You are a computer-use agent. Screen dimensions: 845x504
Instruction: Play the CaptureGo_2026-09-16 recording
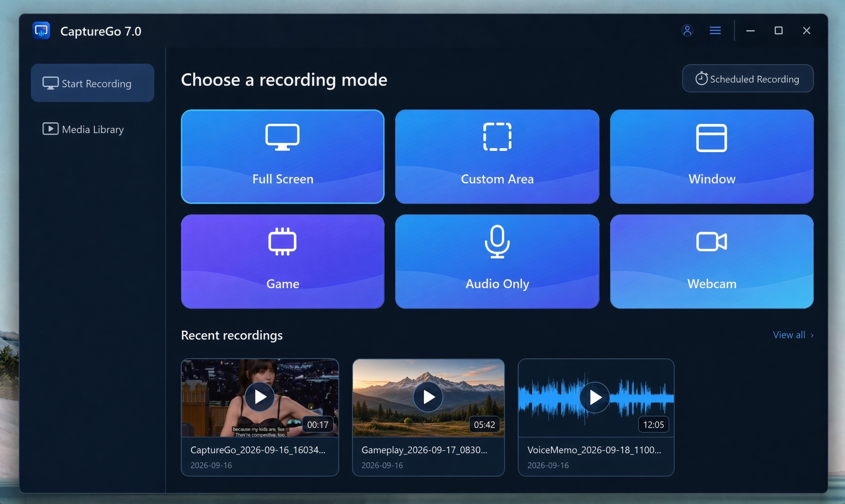pyautogui.click(x=259, y=397)
